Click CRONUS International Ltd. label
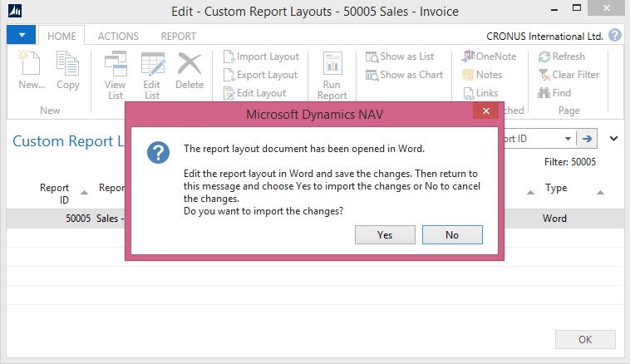This screenshot has width=630, height=364. click(x=544, y=37)
